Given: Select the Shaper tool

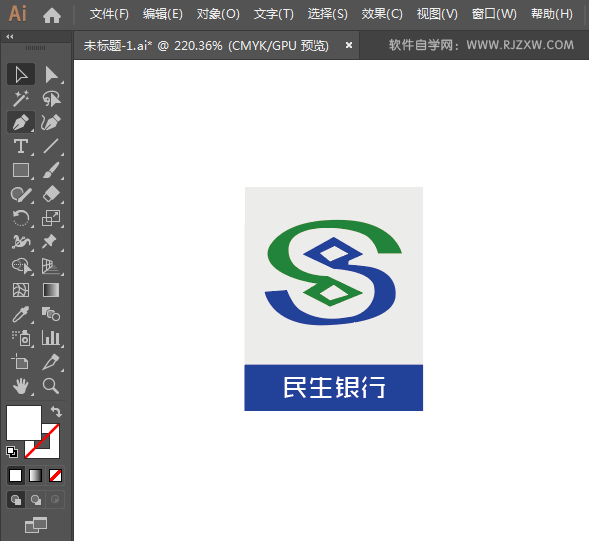Looking at the screenshot, I should click(21, 194).
